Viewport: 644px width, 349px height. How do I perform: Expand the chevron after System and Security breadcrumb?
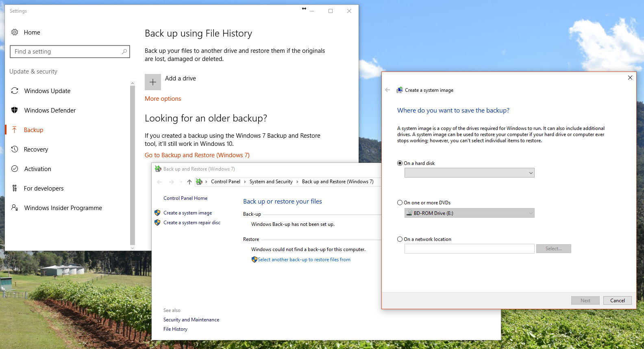point(297,182)
